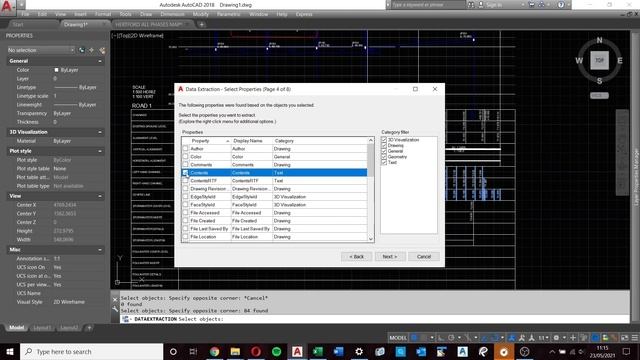
Task: Uncheck the Text category filter
Action: (384, 162)
